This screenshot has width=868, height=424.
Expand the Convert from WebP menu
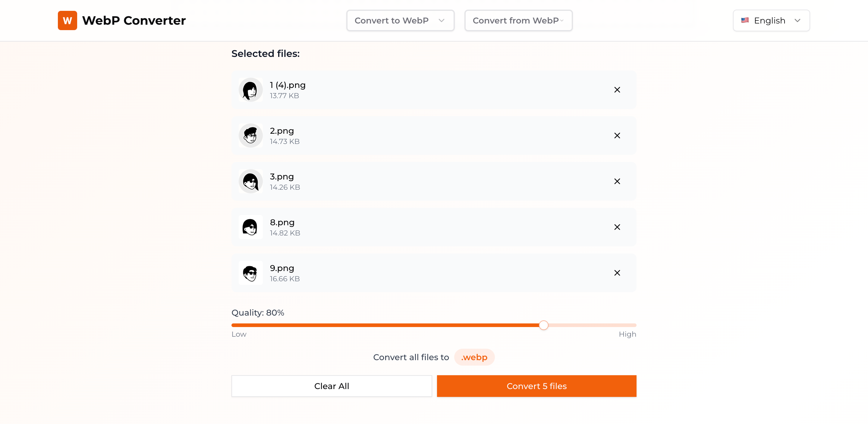tap(518, 20)
